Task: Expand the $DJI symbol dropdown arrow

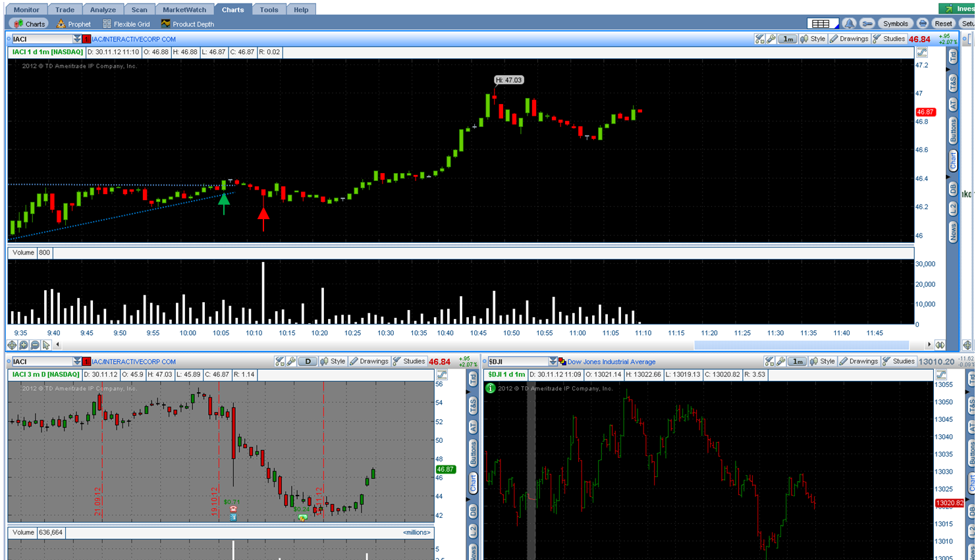Action: (553, 361)
